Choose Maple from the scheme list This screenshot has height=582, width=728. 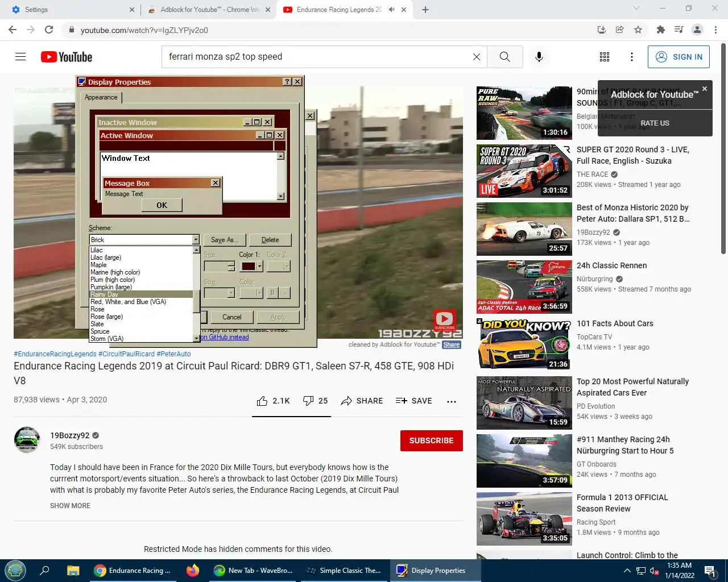(141, 265)
